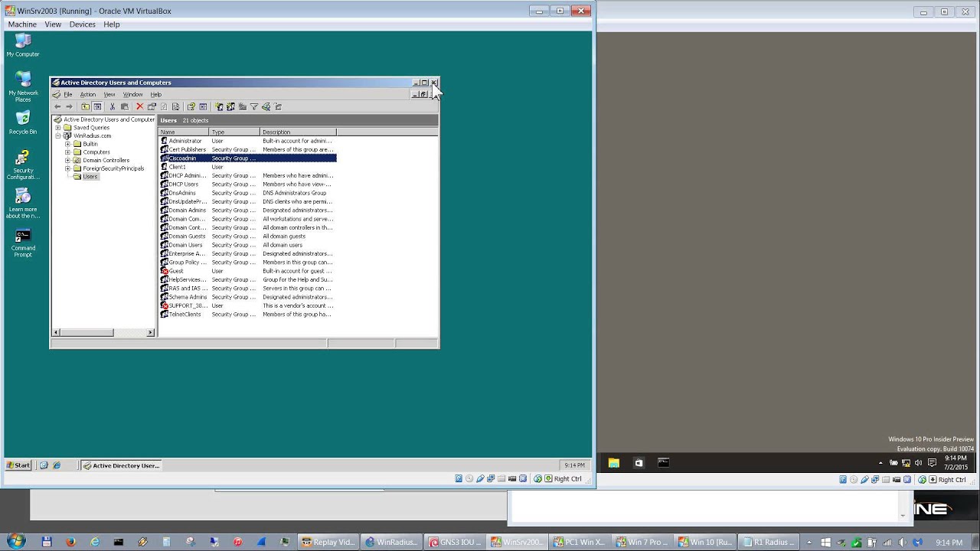Click the host Windows 7 Start orb
The height and width of the screenshot is (551, 980).
point(15,541)
